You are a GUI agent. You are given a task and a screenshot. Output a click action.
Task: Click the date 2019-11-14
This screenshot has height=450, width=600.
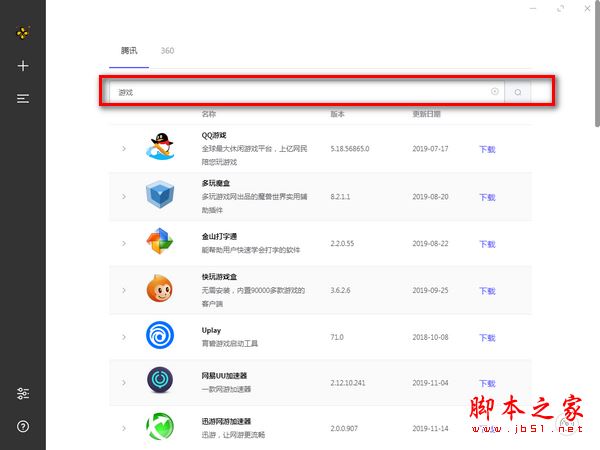430,429
